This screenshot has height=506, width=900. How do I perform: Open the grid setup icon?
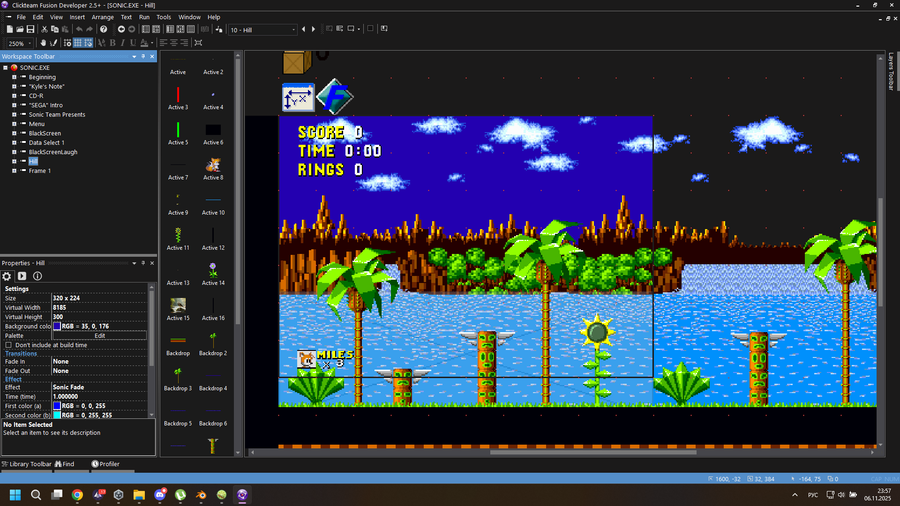67,43
